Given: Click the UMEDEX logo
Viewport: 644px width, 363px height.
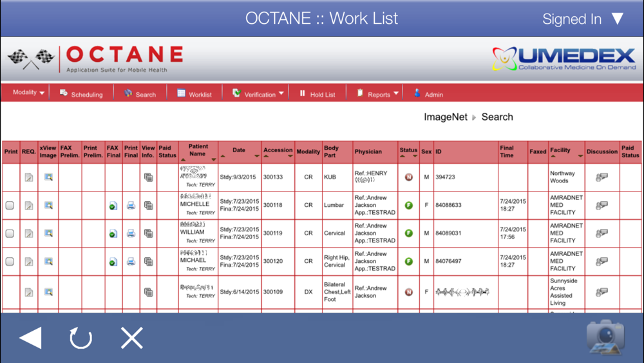Looking at the screenshot, I should [x=564, y=59].
